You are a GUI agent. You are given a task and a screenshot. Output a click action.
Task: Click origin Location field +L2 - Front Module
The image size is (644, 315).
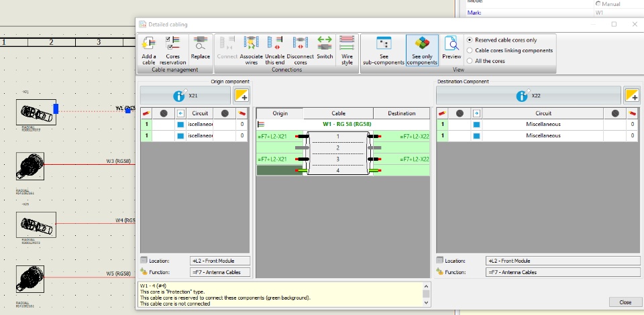[220, 261]
